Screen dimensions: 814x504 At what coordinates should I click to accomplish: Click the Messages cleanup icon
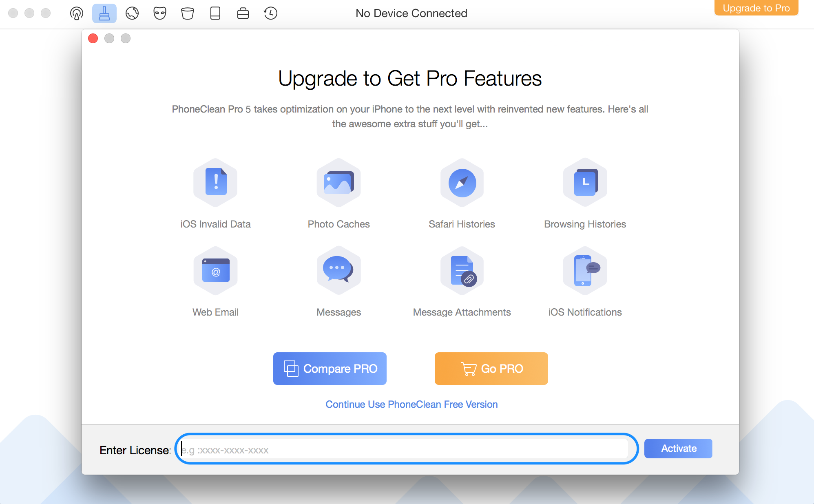[x=338, y=270]
